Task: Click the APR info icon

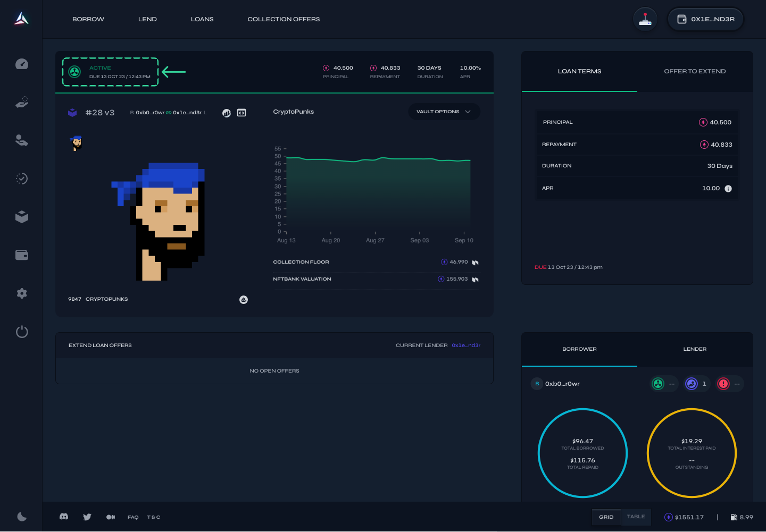Action: click(x=728, y=189)
